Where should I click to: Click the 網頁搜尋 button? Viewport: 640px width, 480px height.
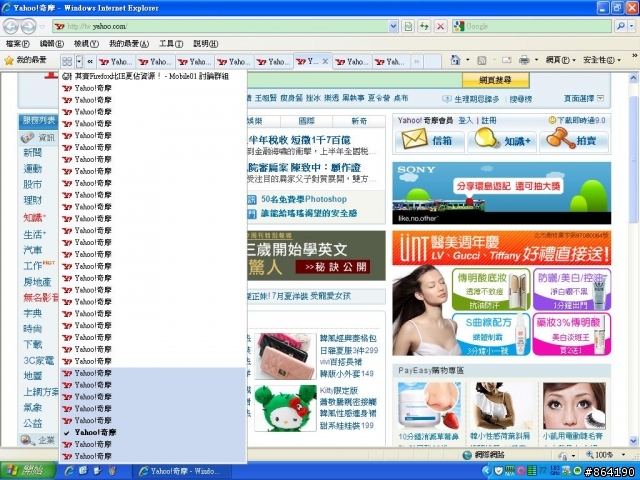[495, 80]
